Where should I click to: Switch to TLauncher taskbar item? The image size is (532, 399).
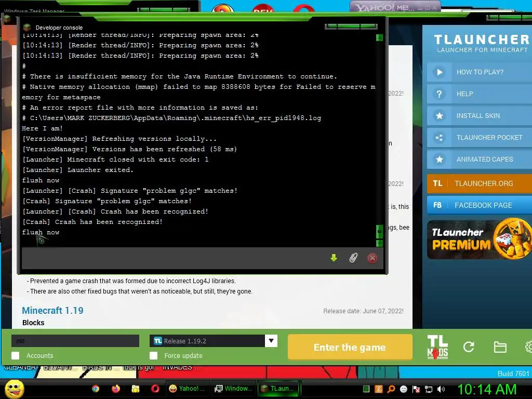[278, 389]
